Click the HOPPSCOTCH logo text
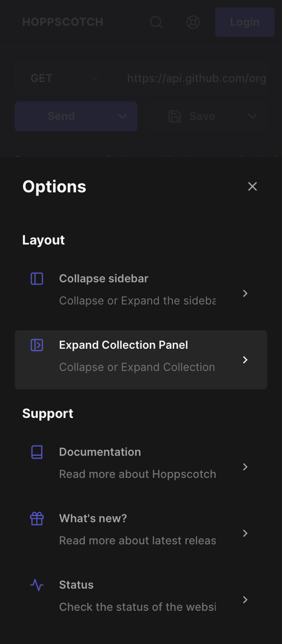 tap(63, 22)
